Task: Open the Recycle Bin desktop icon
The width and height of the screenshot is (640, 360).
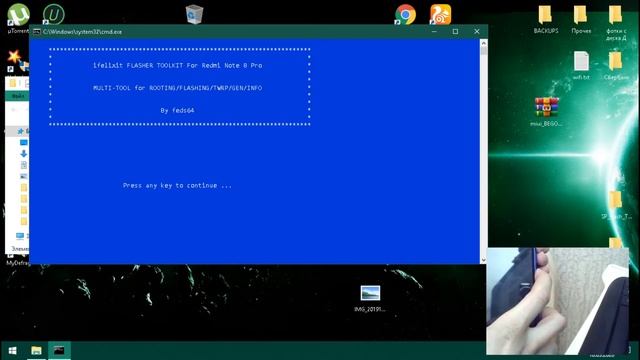Action: click(x=194, y=14)
